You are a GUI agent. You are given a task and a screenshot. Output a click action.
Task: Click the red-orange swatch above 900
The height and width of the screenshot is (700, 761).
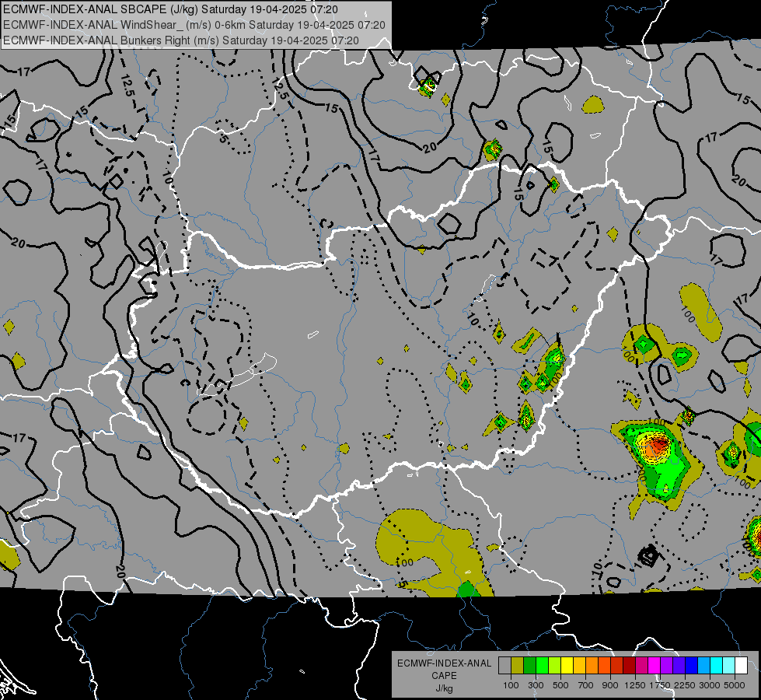click(605, 665)
